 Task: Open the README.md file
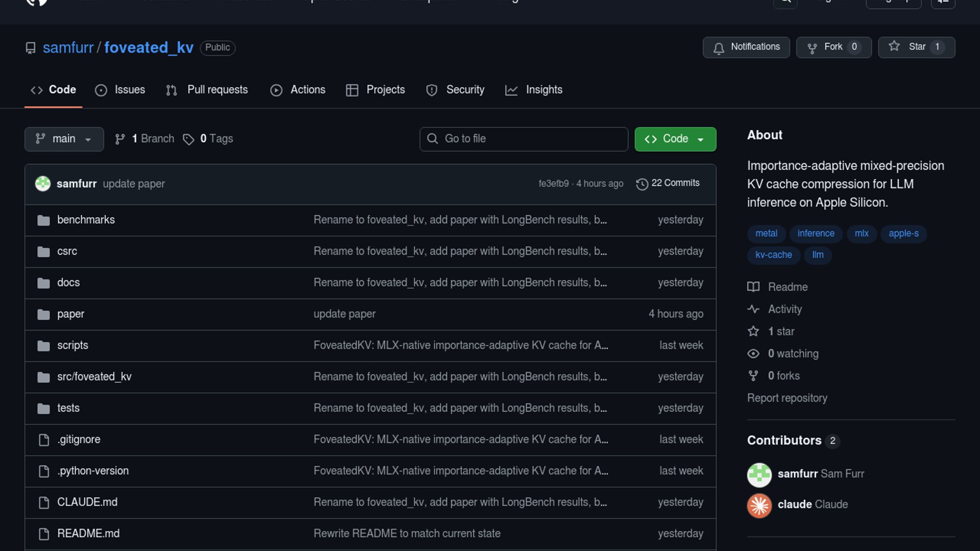click(x=88, y=534)
